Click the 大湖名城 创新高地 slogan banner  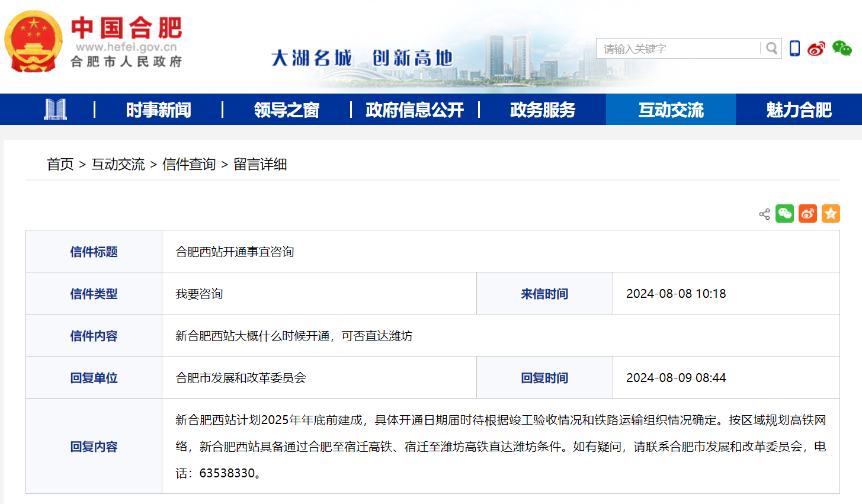click(x=362, y=58)
